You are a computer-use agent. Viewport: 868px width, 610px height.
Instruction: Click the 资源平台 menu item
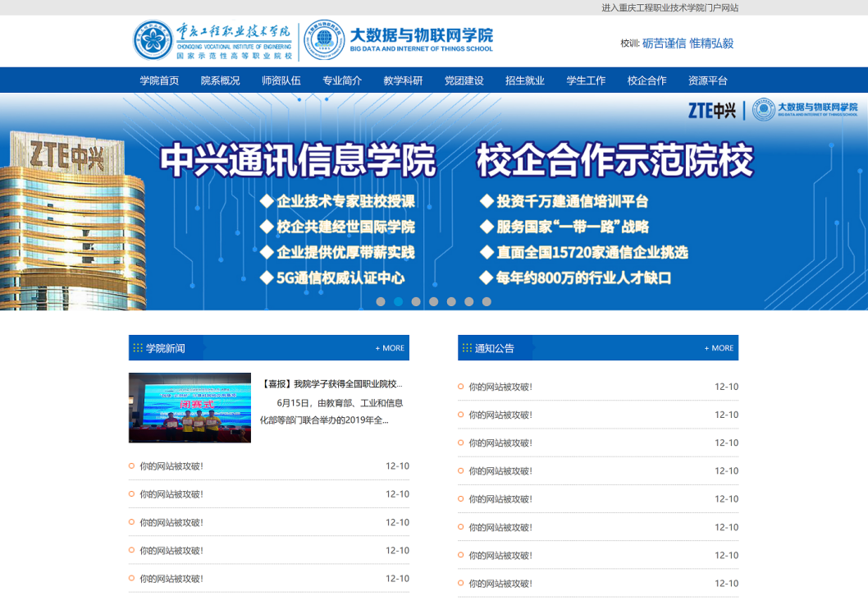[x=707, y=80]
